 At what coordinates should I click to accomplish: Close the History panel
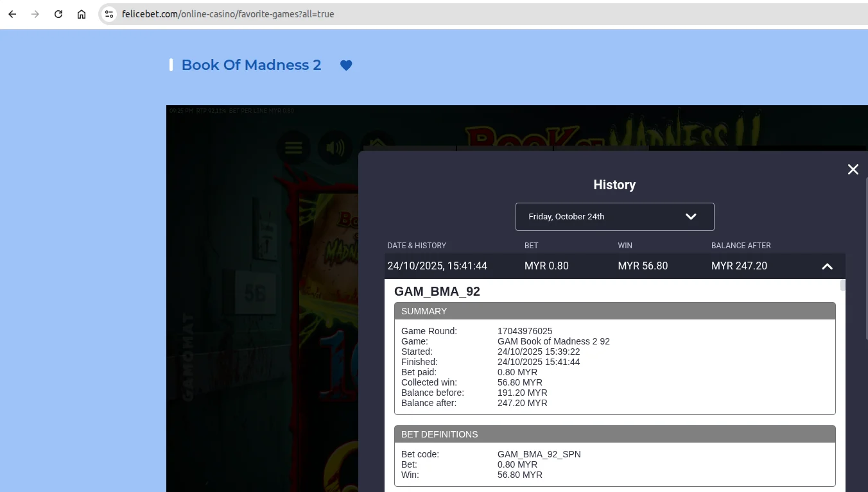(853, 169)
